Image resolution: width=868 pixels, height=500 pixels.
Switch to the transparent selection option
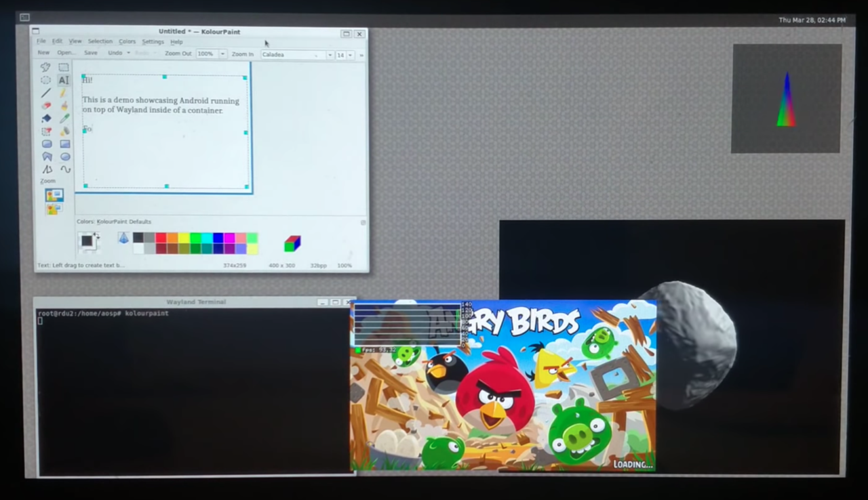pos(54,209)
